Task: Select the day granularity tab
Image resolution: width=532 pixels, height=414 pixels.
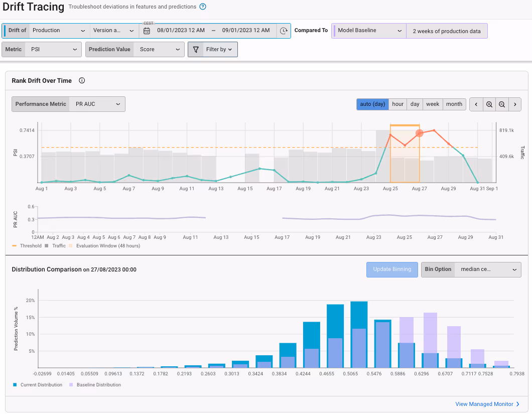Action: (x=415, y=104)
